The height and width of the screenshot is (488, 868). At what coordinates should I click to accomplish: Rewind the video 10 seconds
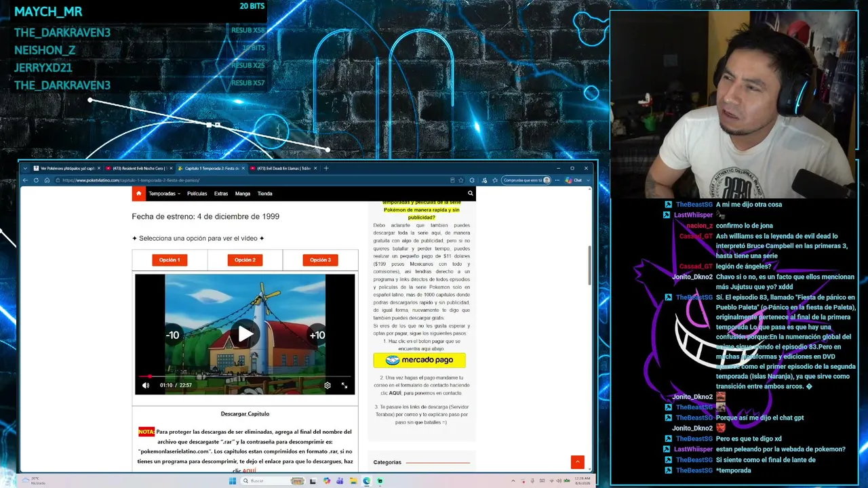(173, 335)
